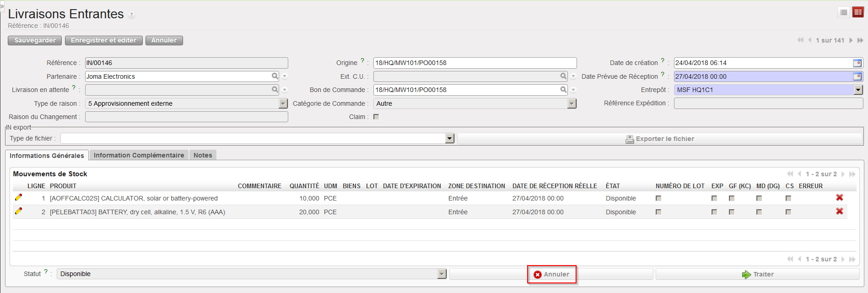Open calendar picker for Date de création
This screenshot has height=293, width=868.
point(857,63)
